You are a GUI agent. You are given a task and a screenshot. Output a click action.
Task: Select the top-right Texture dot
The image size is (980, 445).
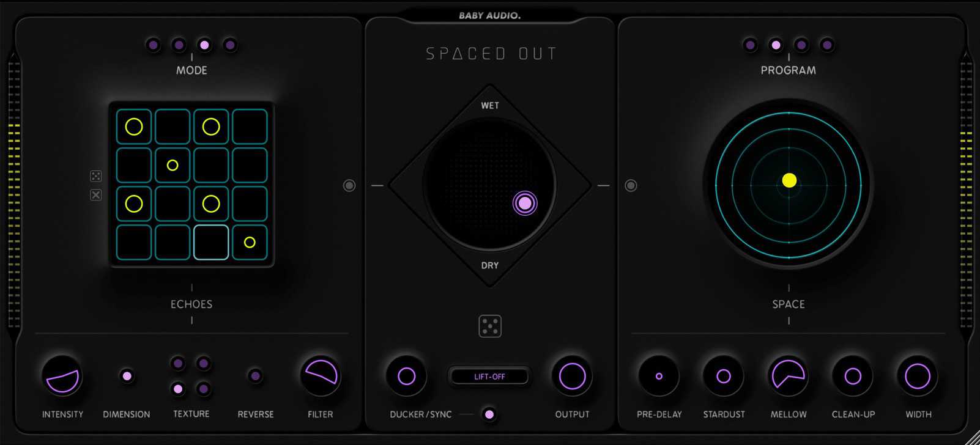pyautogui.click(x=204, y=364)
